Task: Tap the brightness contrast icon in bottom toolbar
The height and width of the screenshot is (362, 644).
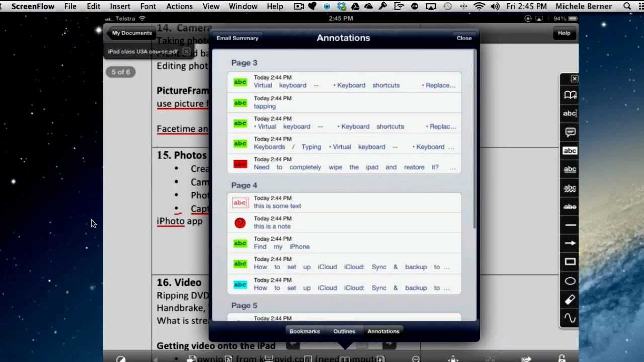Action: [121, 359]
